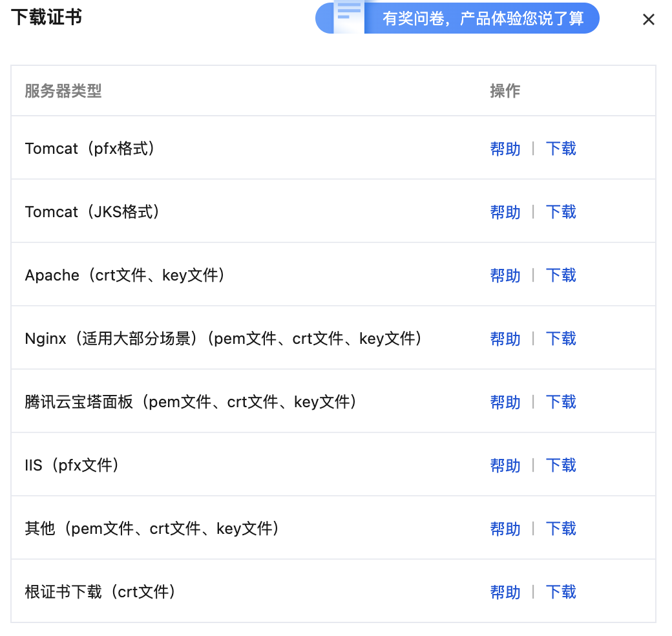Open help for Tomcat JKS格式
The height and width of the screenshot is (636, 672).
[x=505, y=212]
